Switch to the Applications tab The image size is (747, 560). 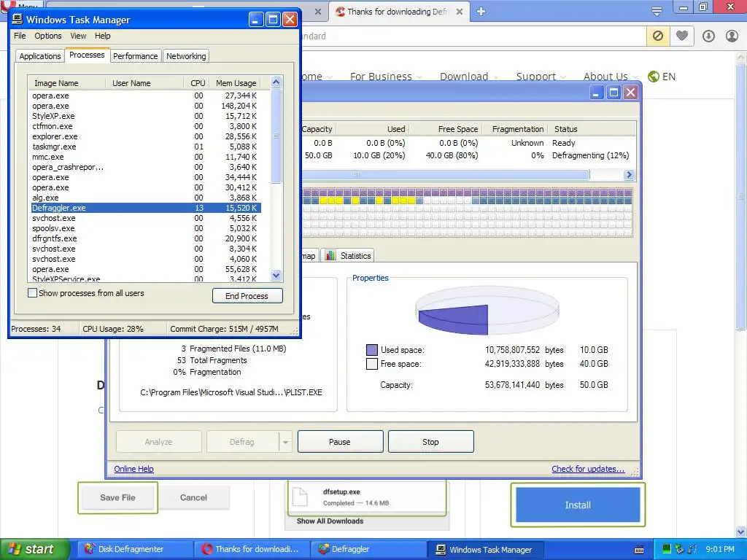pos(40,56)
